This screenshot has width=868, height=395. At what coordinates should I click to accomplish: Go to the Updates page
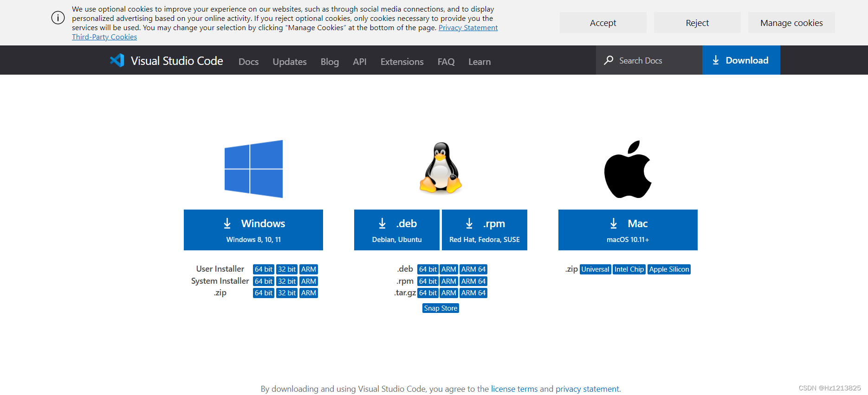(x=290, y=62)
